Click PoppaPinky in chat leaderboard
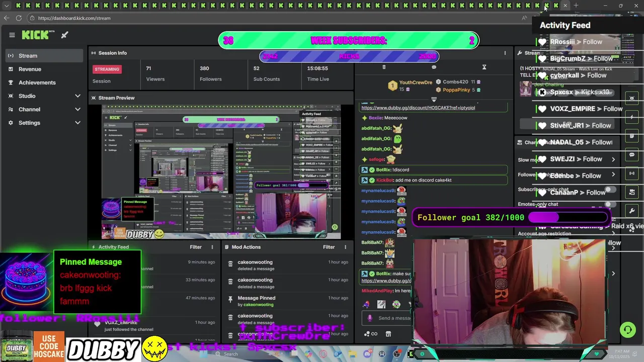Image resolution: width=644 pixels, height=362 pixels. (x=456, y=89)
